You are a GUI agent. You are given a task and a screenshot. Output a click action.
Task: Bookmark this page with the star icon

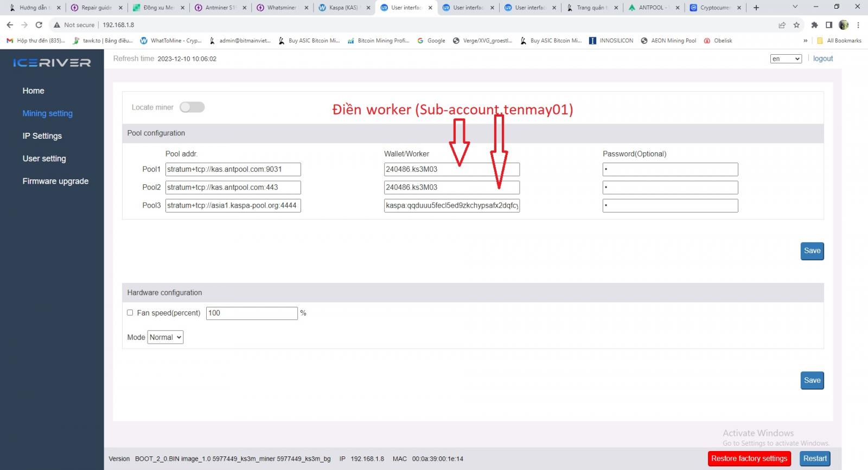click(x=796, y=25)
